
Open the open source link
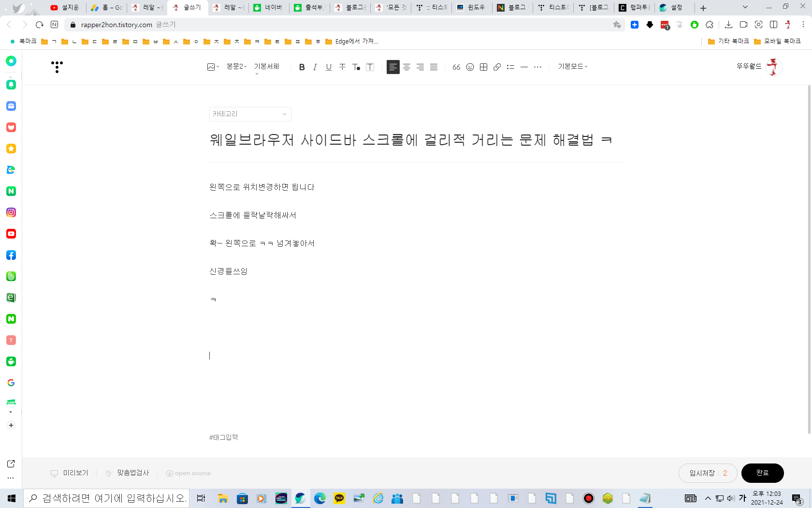188,473
